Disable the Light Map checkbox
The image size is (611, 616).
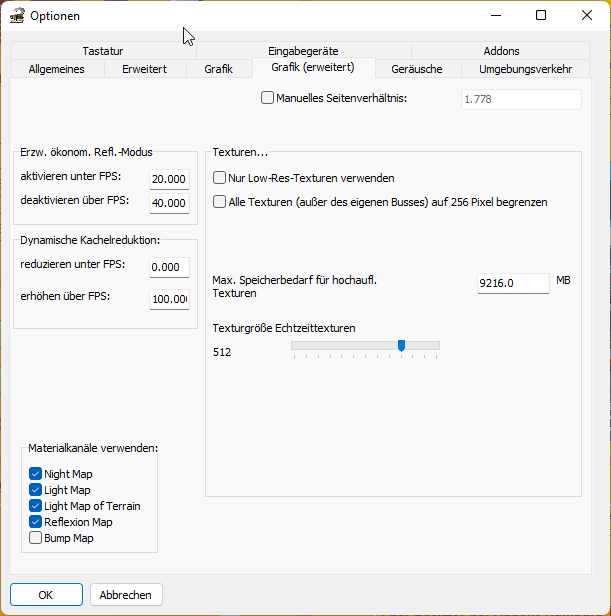point(36,490)
